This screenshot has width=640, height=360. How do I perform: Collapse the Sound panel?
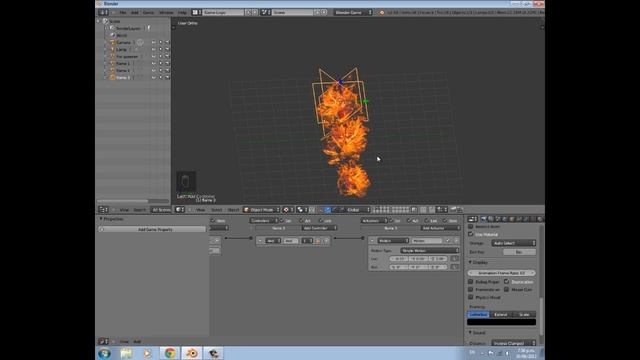pos(470,333)
